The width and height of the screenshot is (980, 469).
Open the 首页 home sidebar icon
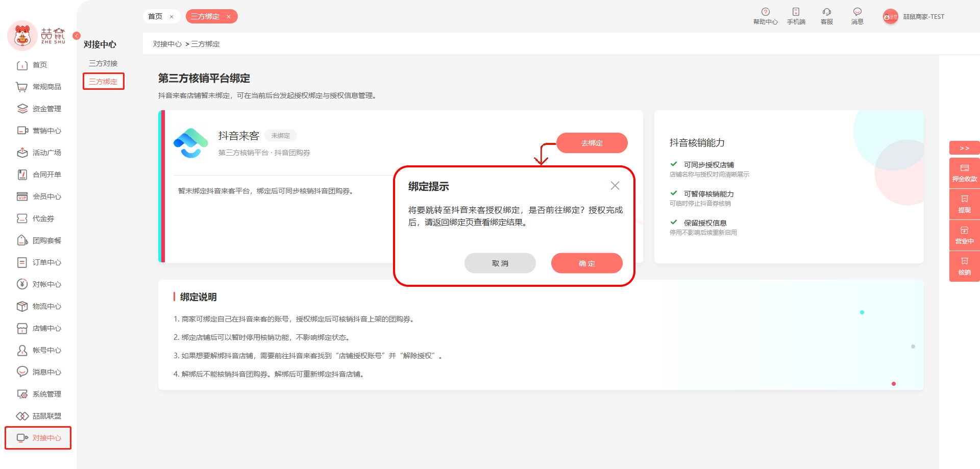[22, 65]
